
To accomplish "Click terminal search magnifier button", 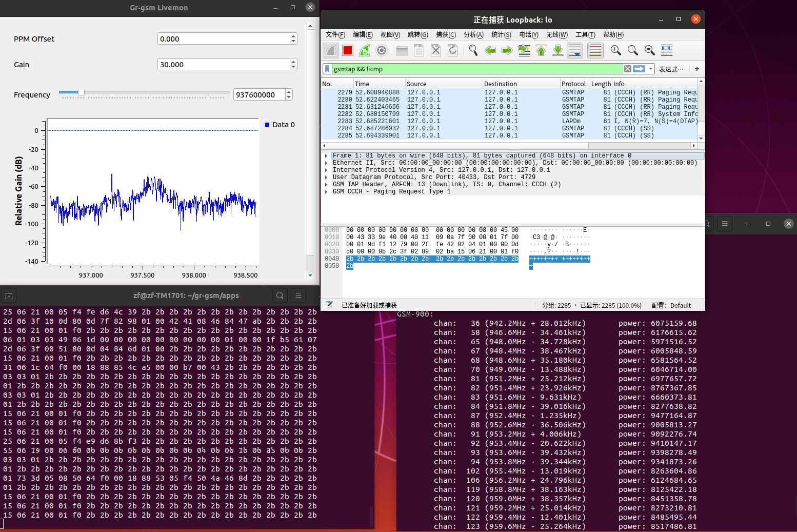I will tap(280, 295).
